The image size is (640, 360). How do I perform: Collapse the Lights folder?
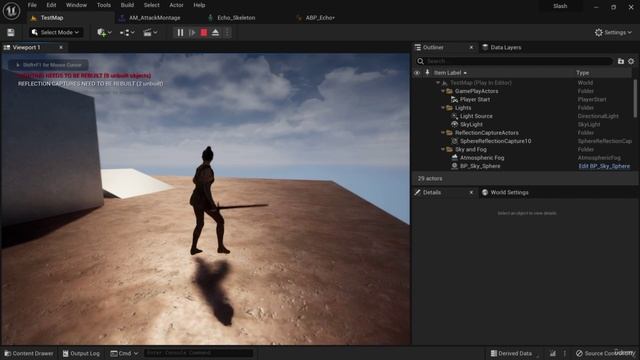pos(443,108)
